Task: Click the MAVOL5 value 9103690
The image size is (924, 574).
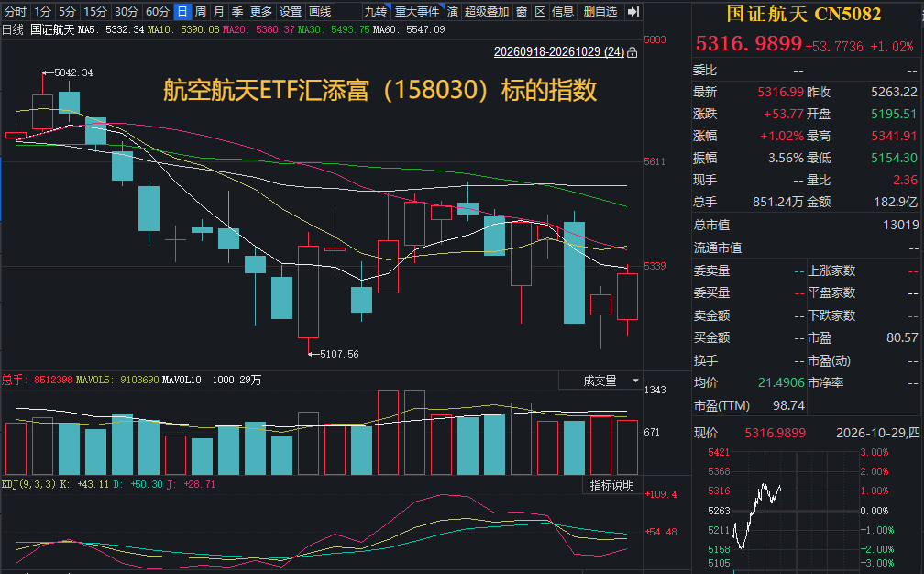Action: pos(139,381)
